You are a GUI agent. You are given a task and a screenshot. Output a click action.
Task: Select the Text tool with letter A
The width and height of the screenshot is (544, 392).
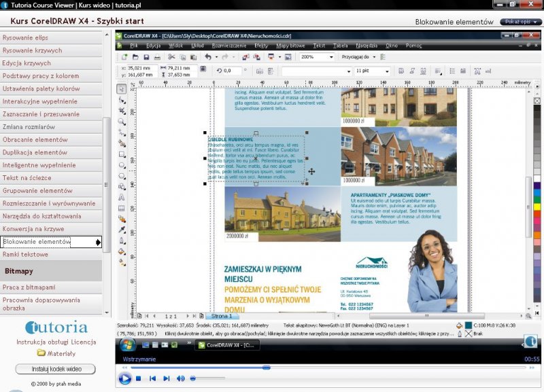point(122,197)
